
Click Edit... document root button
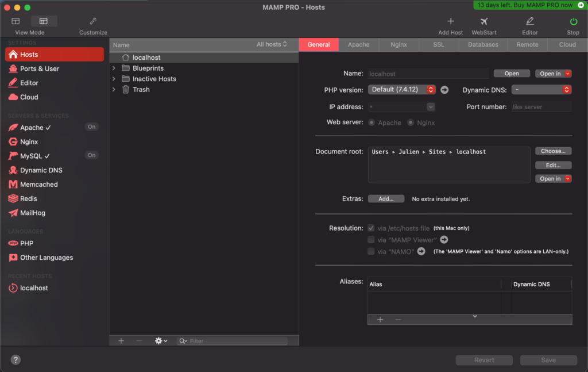pos(553,165)
